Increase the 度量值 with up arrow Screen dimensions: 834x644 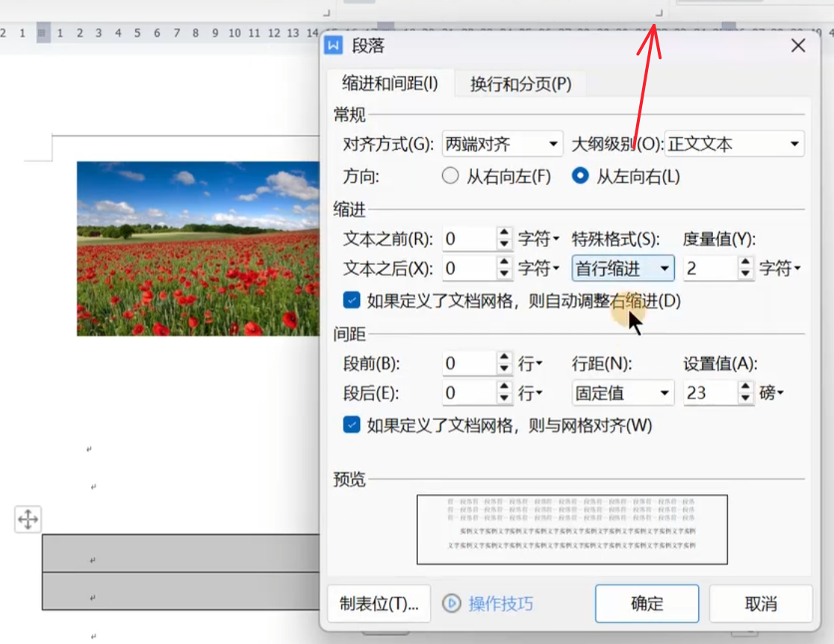click(x=746, y=263)
